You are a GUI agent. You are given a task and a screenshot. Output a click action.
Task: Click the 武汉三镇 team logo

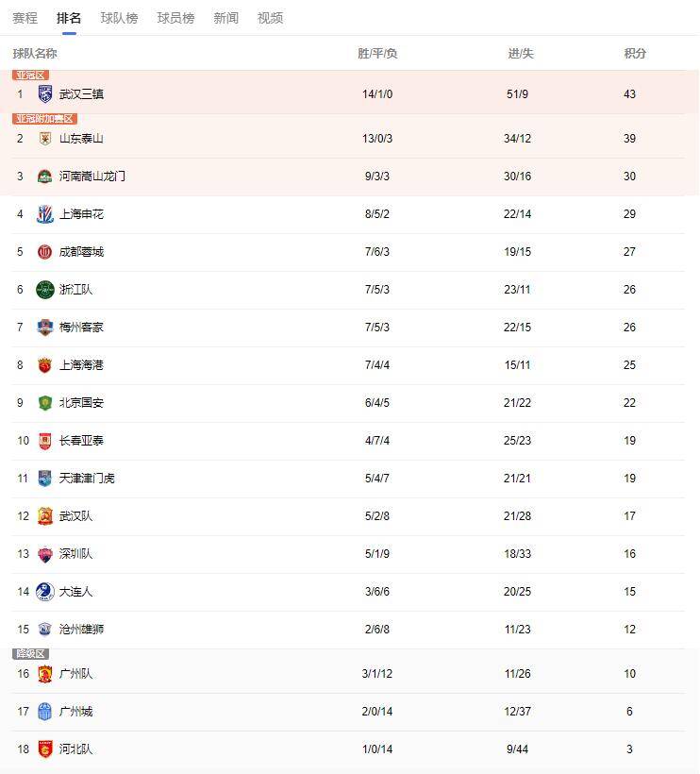45,93
